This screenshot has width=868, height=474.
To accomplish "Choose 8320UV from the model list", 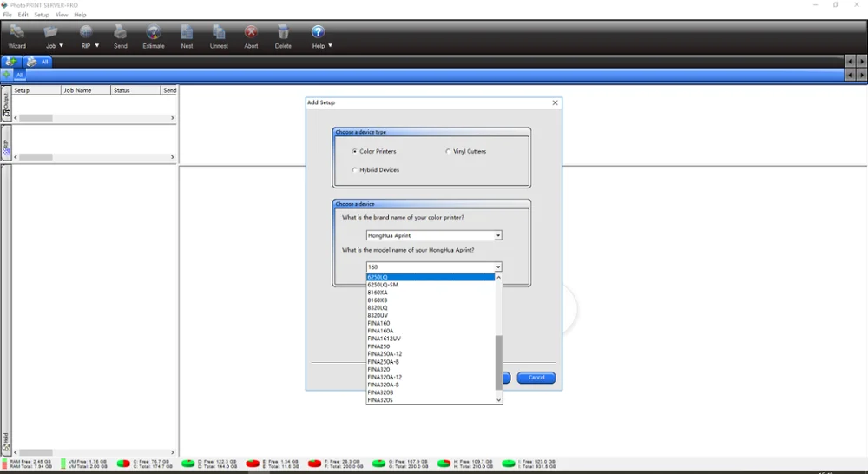I will pyautogui.click(x=431, y=316).
